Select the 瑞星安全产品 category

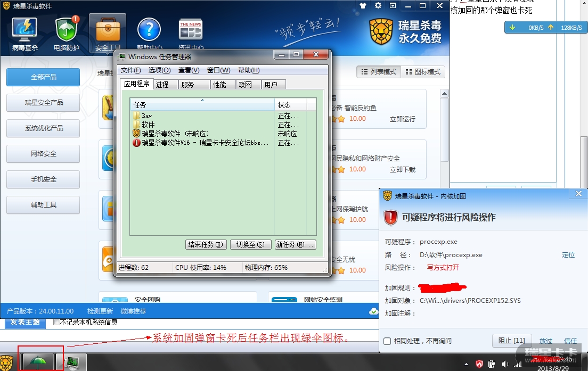click(43, 103)
